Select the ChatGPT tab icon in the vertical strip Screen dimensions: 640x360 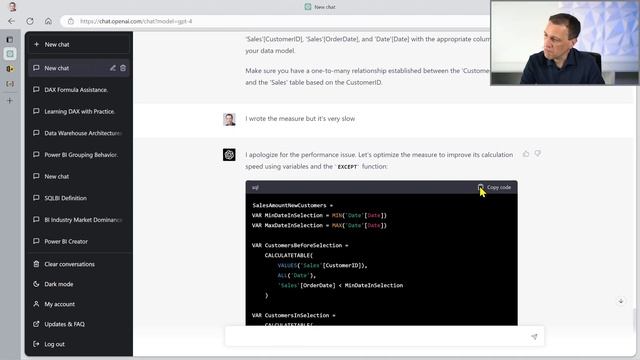coord(10,54)
